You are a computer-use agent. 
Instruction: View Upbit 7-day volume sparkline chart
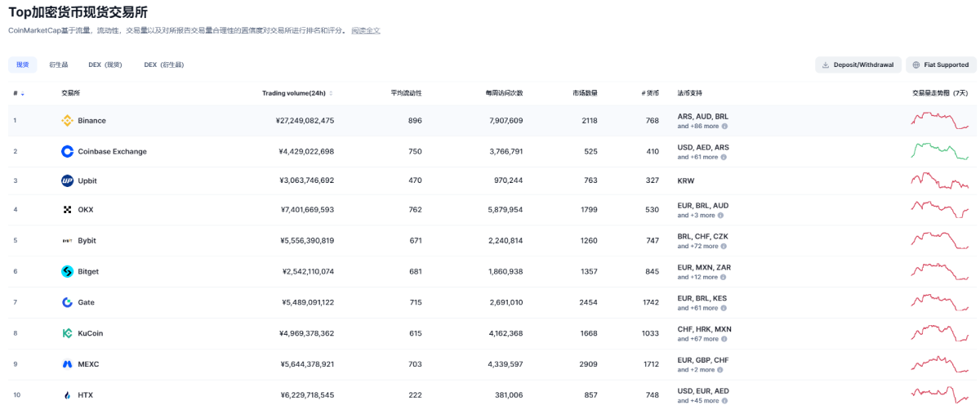(x=939, y=181)
